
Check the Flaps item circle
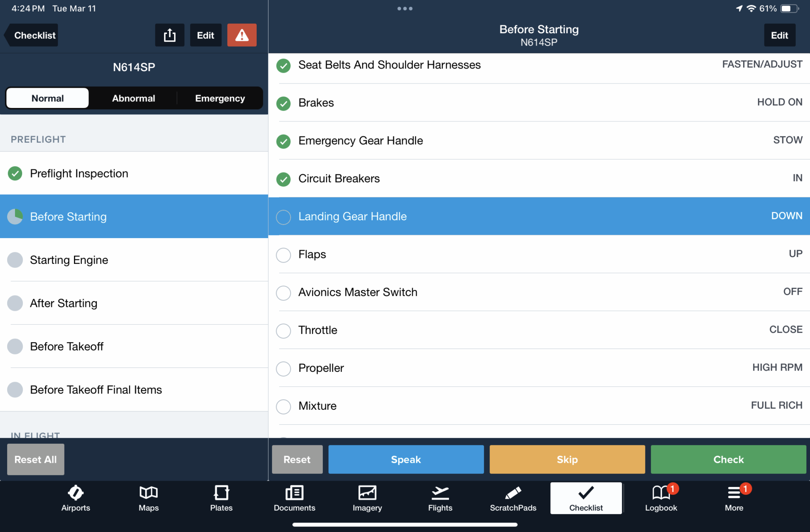tap(284, 255)
